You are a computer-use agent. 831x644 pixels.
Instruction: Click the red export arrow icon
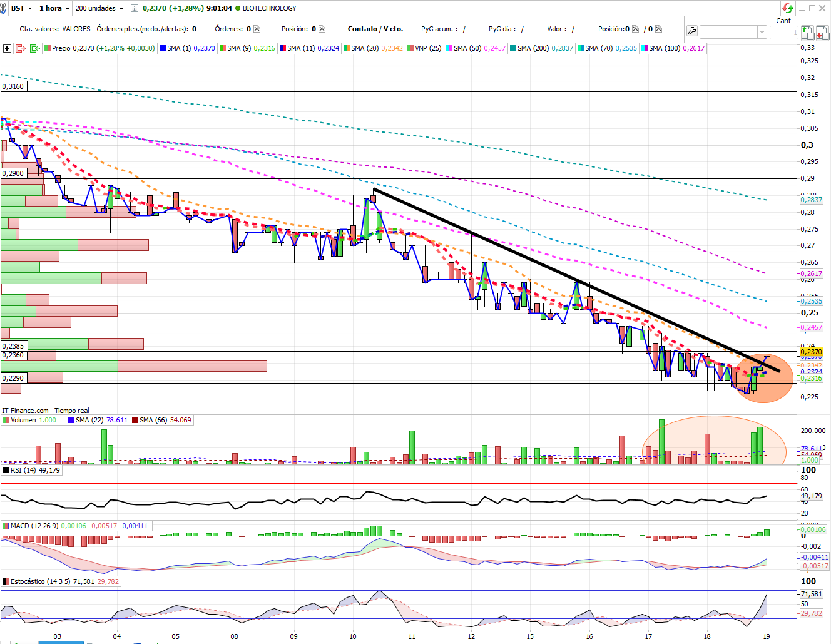[x=21, y=48]
